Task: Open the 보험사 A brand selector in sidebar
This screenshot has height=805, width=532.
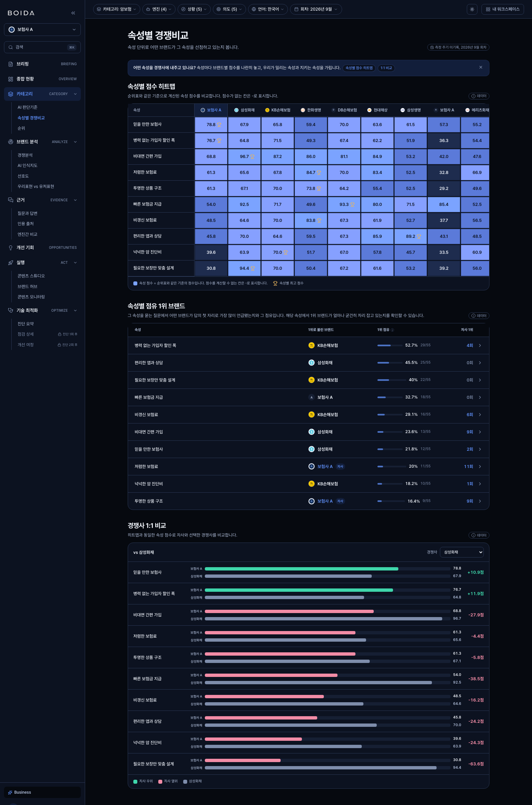Action: (43, 30)
